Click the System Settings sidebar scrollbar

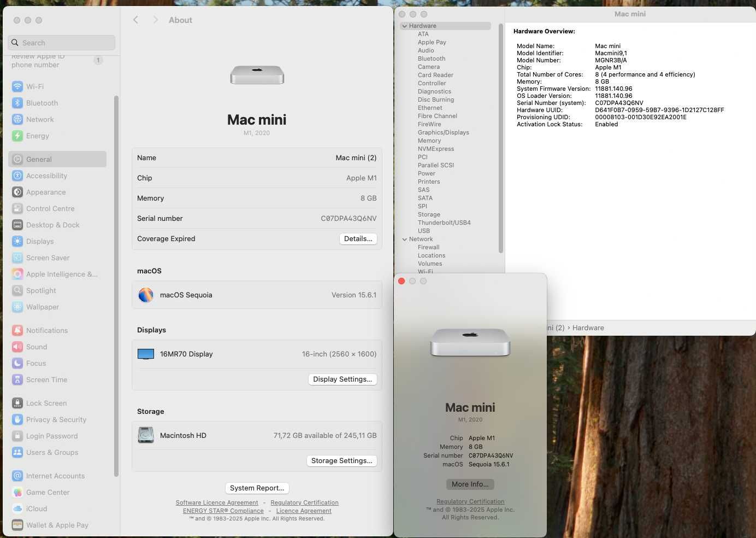[x=116, y=286]
